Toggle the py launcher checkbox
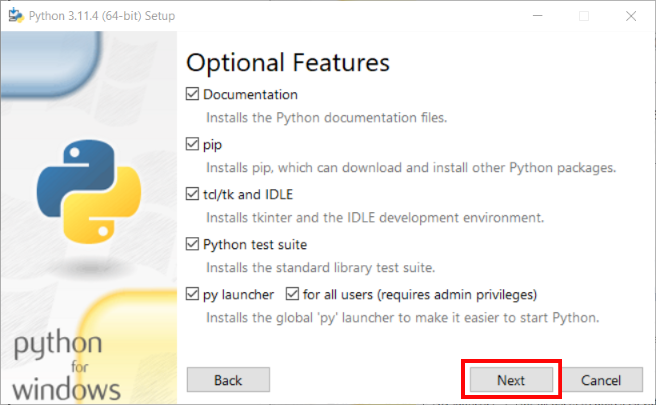The image size is (656, 405). (x=193, y=295)
